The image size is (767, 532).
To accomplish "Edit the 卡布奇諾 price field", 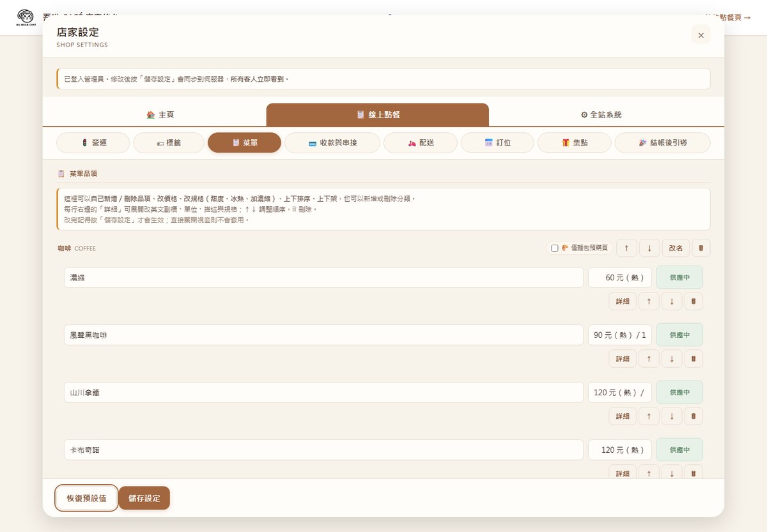I will 620,450.
